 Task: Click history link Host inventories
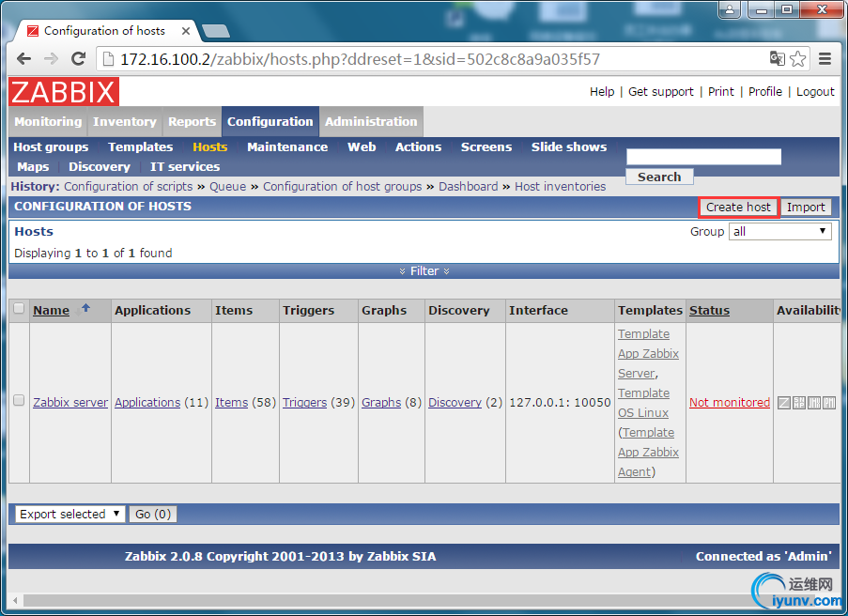pos(561,186)
